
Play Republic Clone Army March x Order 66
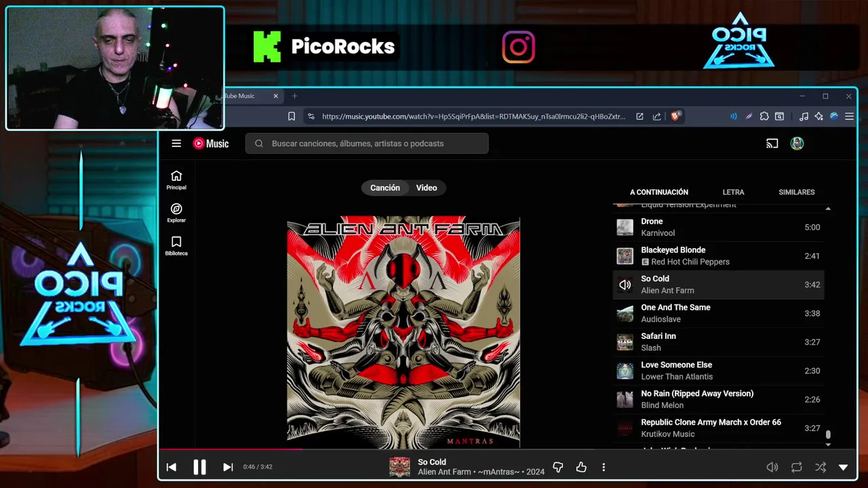[719, 428]
